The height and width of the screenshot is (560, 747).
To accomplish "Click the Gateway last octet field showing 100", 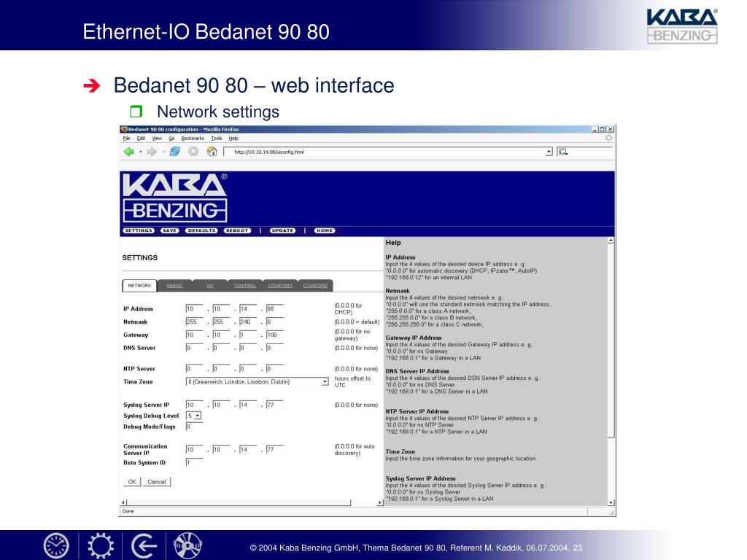I will click(275, 335).
